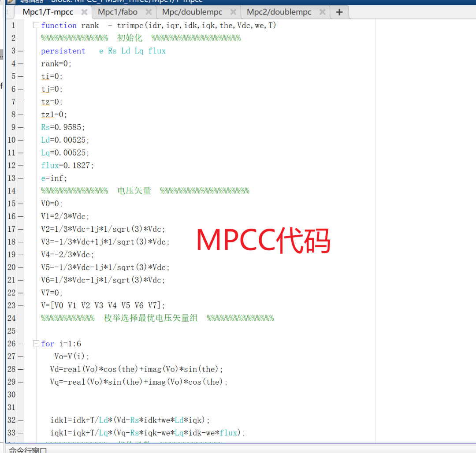The image size is (476, 453).
Task: Click the V6= assignment on line 21
Action: point(103,280)
